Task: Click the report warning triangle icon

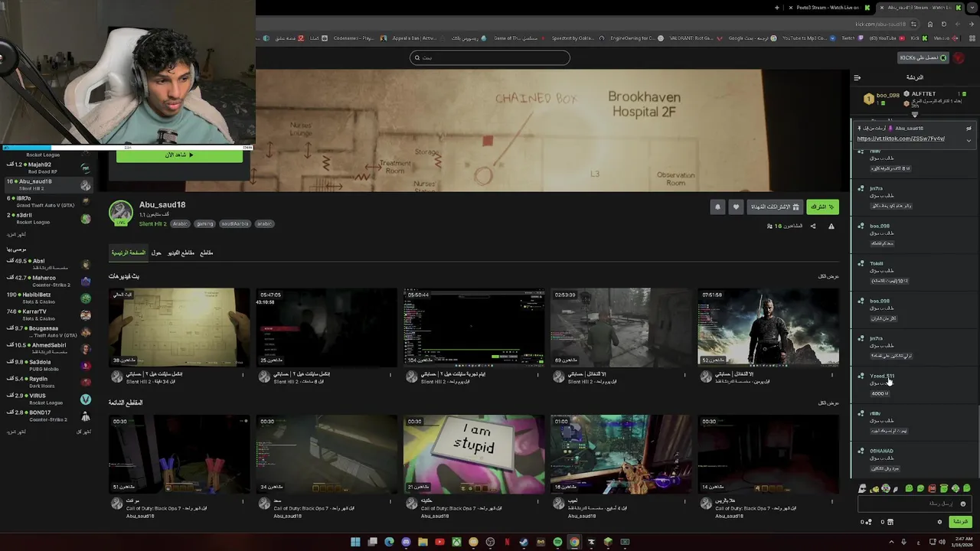Action: pyautogui.click(x=831, y=226)
